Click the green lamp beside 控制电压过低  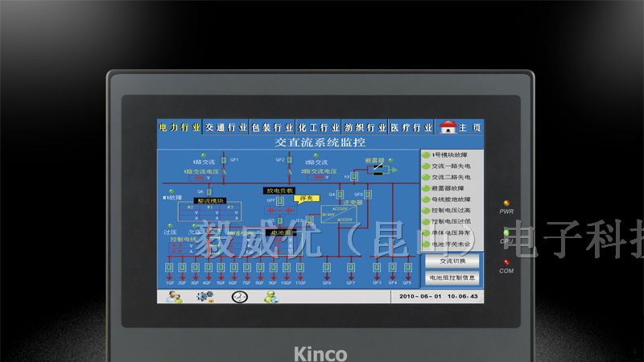[x=427, y=222]
